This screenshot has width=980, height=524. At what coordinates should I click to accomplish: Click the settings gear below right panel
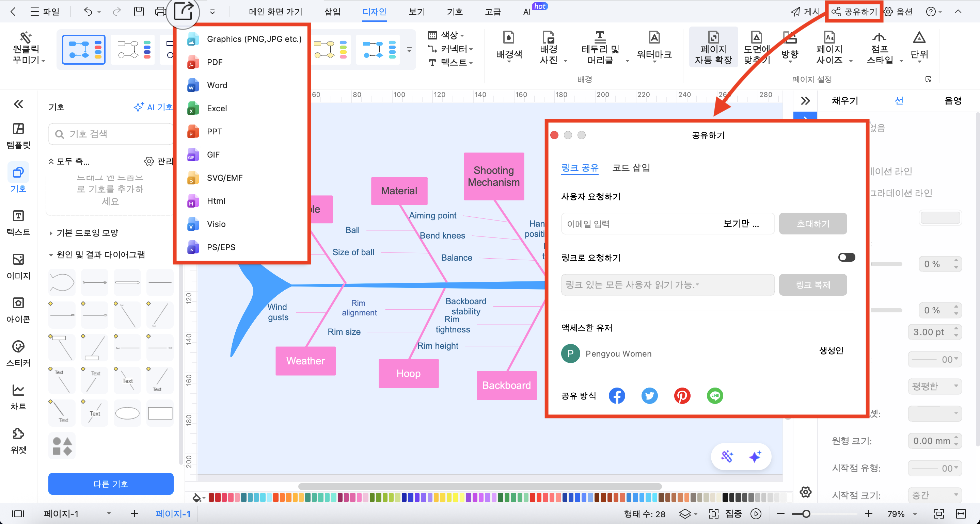tap(805, 492)
